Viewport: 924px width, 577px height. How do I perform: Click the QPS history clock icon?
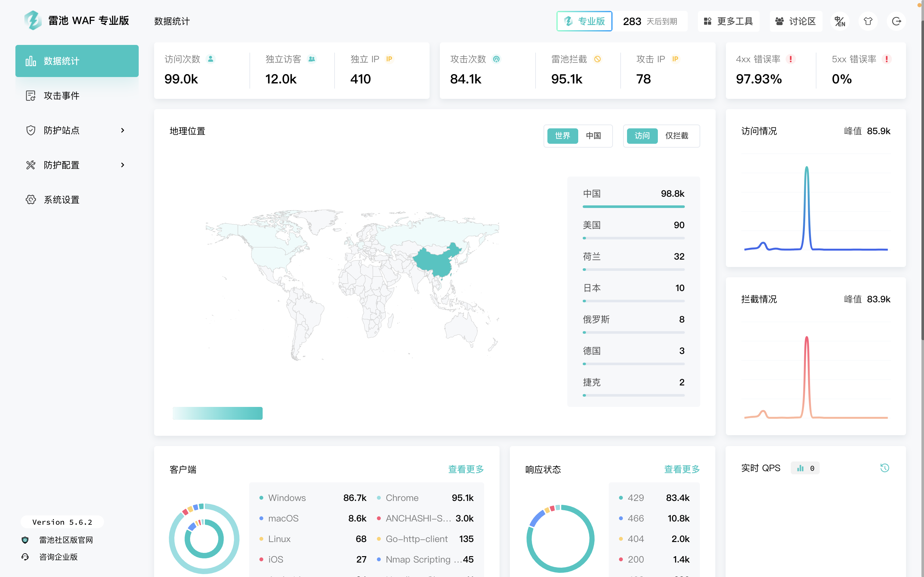pyautogui.click(x=884, y=468)
